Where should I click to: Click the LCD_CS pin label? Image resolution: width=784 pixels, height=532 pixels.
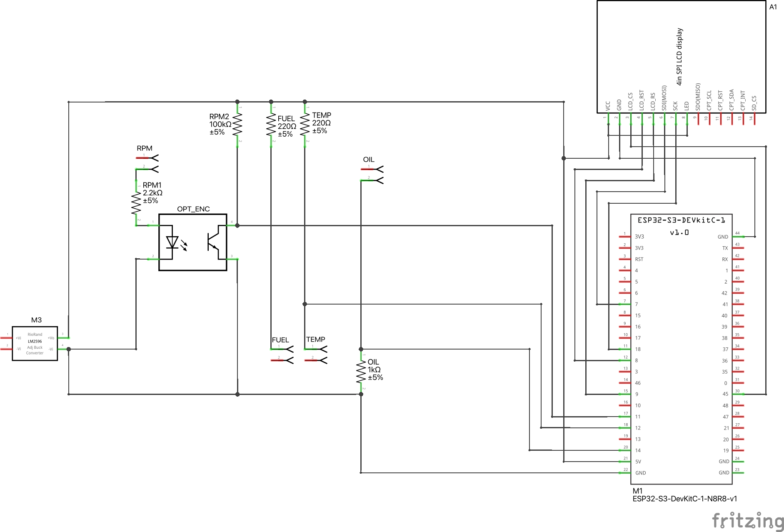pyautogui.click(x=630, y=102)
